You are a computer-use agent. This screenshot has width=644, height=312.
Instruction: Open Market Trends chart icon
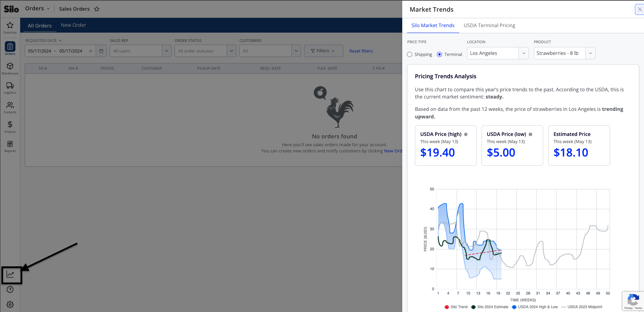click(10, 274)
